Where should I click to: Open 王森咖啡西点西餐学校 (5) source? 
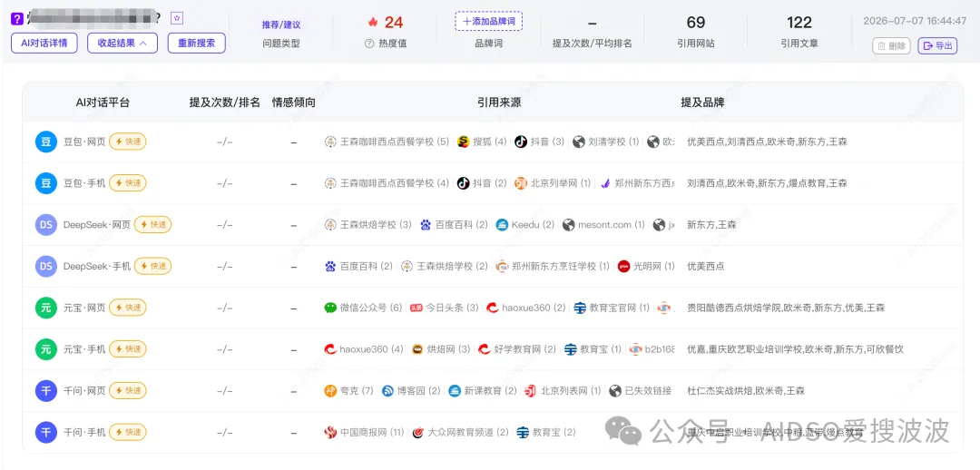pyautogui.click(x=387, y=142)
